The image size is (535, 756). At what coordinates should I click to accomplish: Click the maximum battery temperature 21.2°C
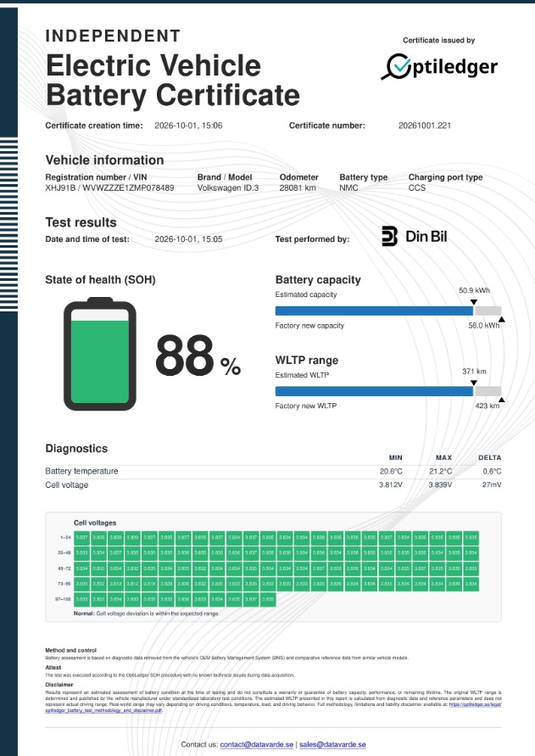click(x=441, y=471)
